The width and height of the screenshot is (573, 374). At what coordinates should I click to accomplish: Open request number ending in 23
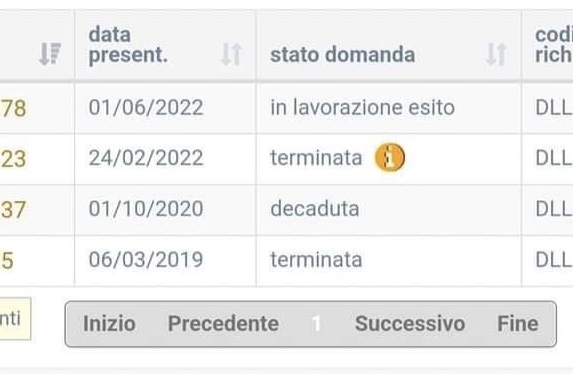[x=13, y=159]
